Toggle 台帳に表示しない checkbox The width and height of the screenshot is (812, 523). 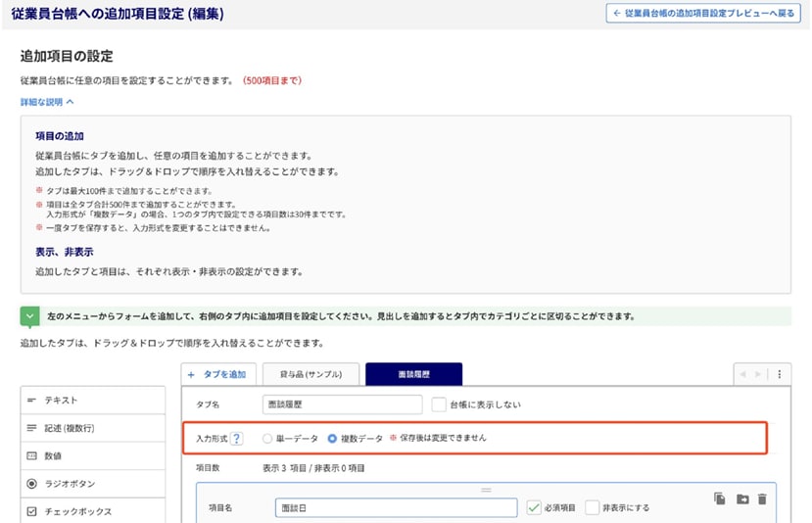(x=439, y=404)
